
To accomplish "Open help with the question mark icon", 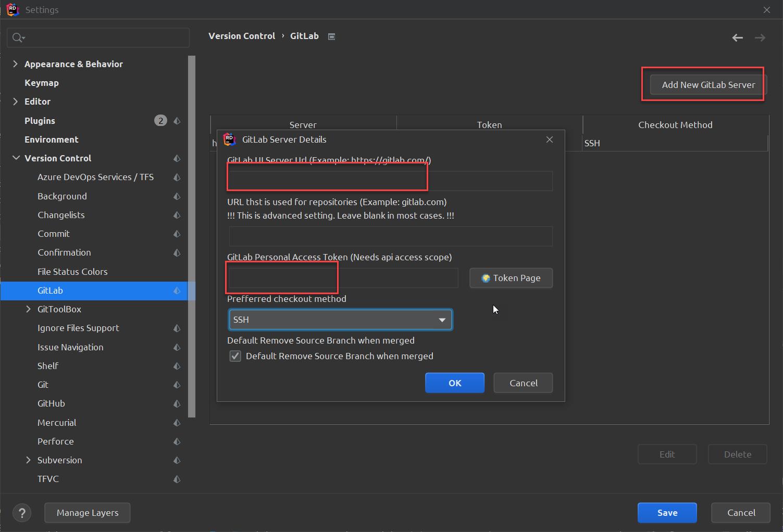I will click(22, 513).
